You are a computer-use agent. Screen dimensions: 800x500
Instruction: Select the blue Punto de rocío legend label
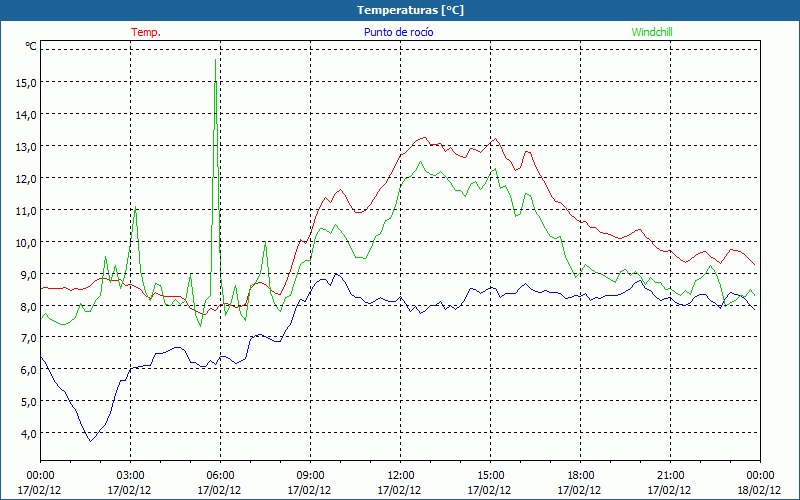(x=398, y=32)
